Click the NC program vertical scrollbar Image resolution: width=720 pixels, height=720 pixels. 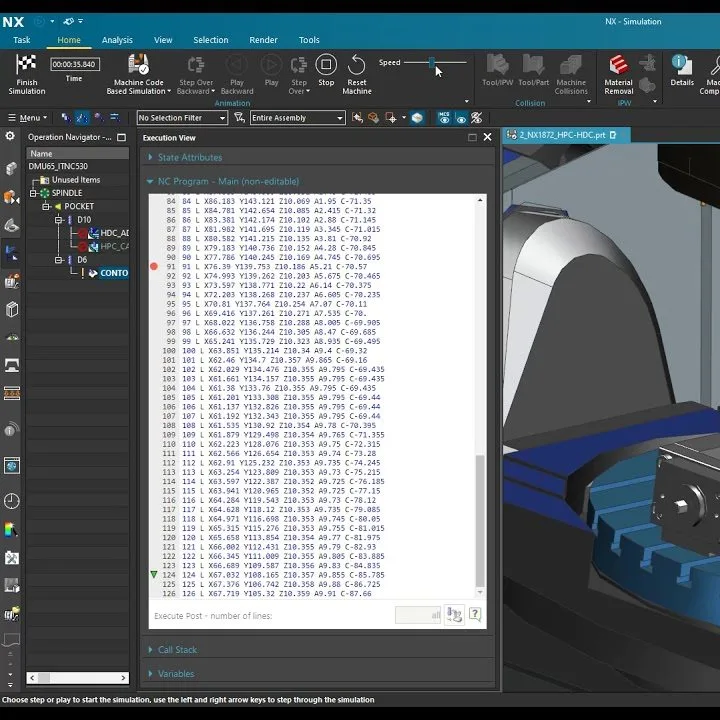pos(480,521)
